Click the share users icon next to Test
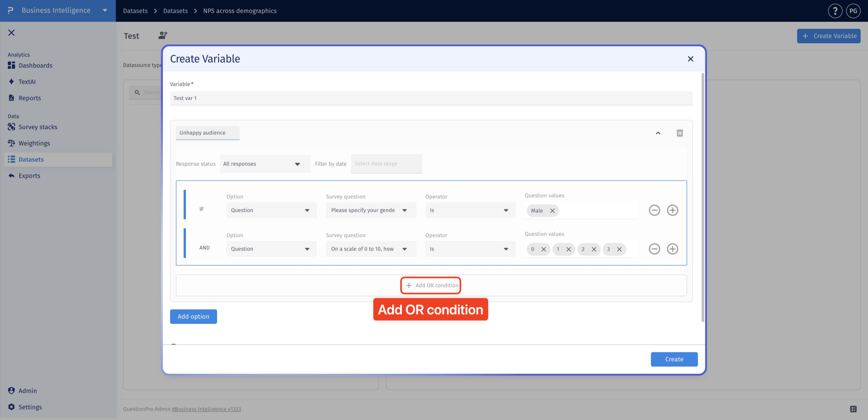This screenshot has width=868, height=420. [163, 36]
